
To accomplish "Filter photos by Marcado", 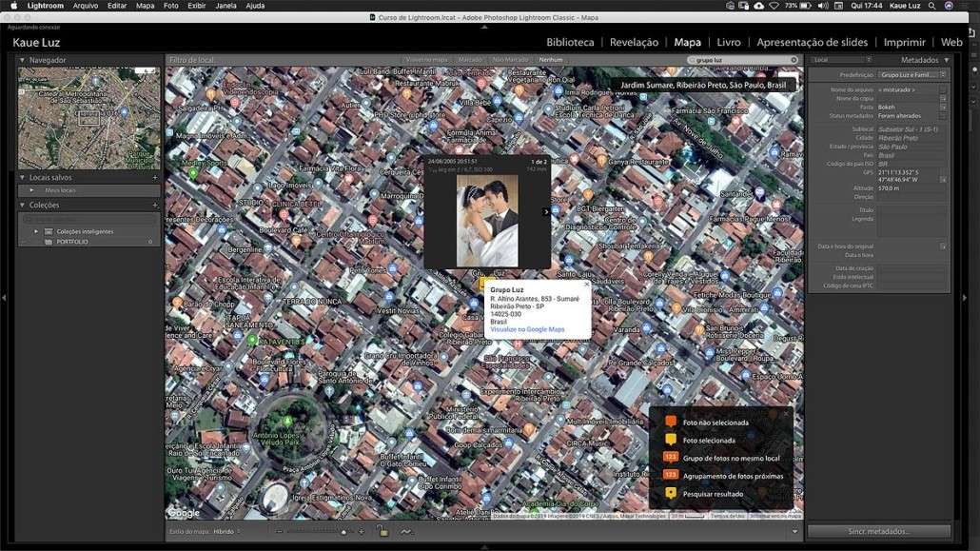I will pos(470,60).
